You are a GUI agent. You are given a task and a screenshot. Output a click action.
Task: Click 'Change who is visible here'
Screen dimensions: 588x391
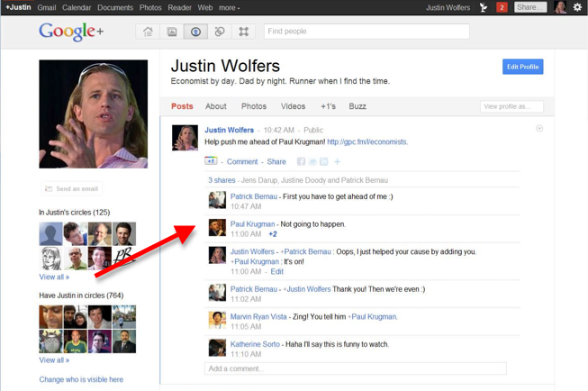(x=81, y=379)
